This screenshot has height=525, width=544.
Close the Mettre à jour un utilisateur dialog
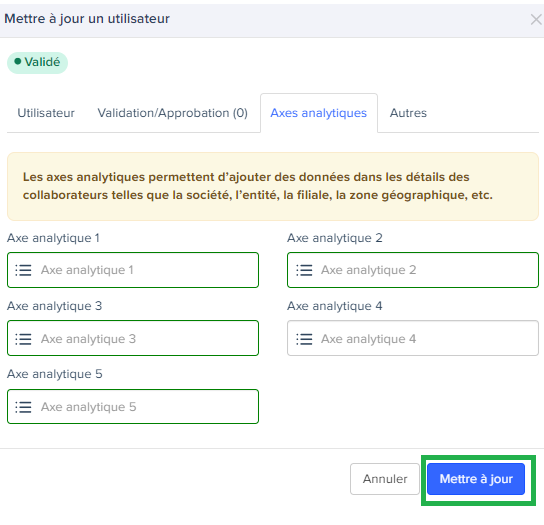pos(536,19)
